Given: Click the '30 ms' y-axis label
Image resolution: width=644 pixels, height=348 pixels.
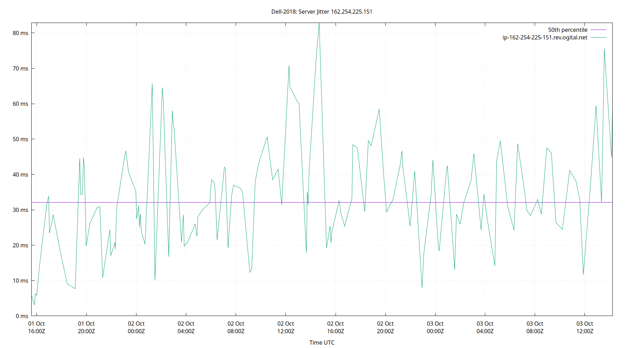Looking at the screenshot, I should 21,210.
